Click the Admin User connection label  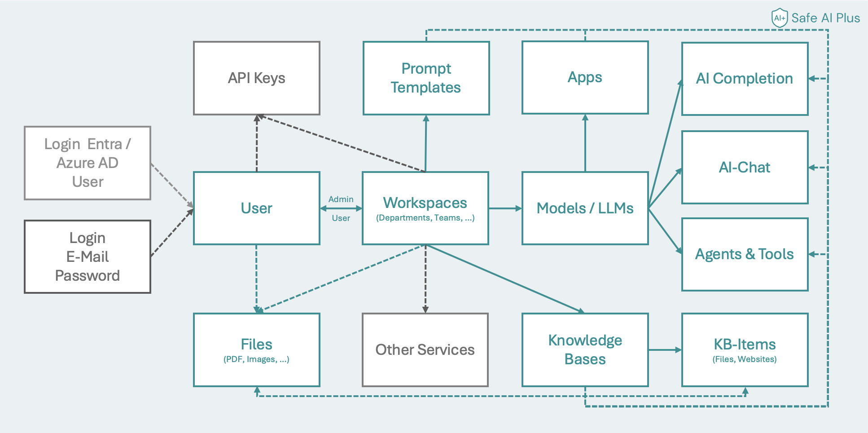(x=341, y=208)
